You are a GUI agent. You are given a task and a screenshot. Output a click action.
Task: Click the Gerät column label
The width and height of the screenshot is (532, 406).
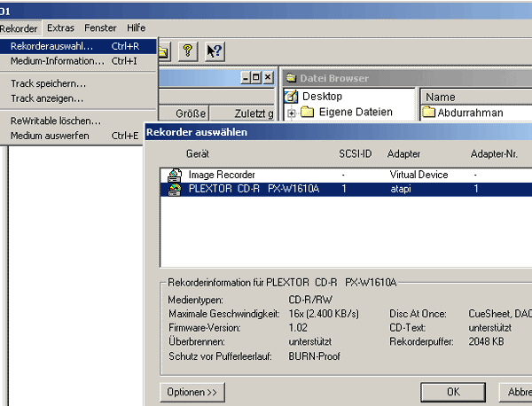[x=198, y=154]
